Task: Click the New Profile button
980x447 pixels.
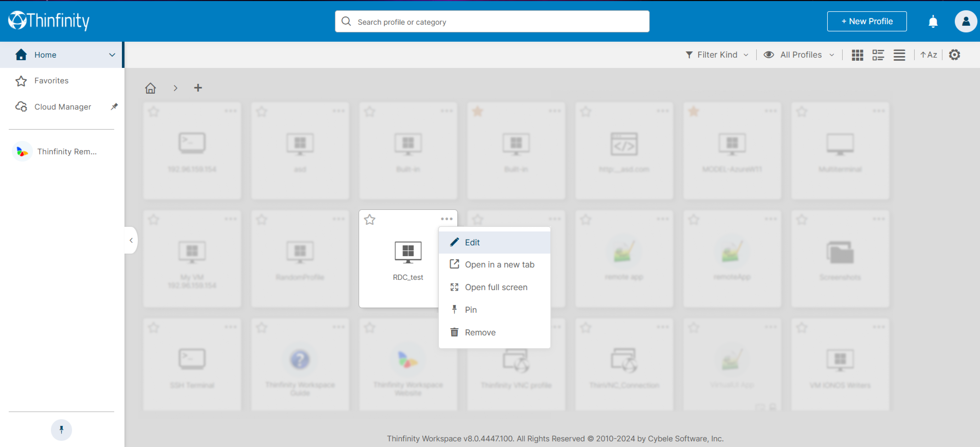Action: (867, 21)
